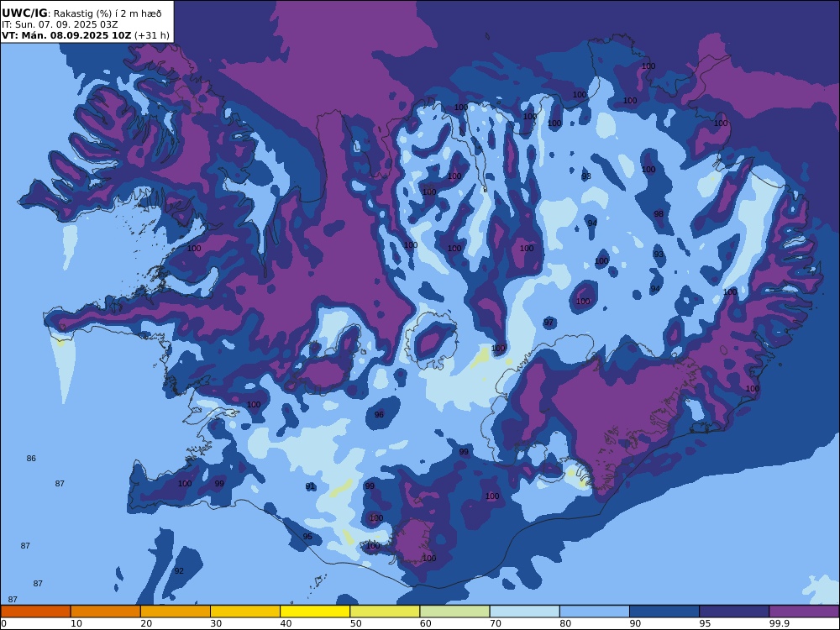Click the legend tick label '40'

click(x=286, y=623)
